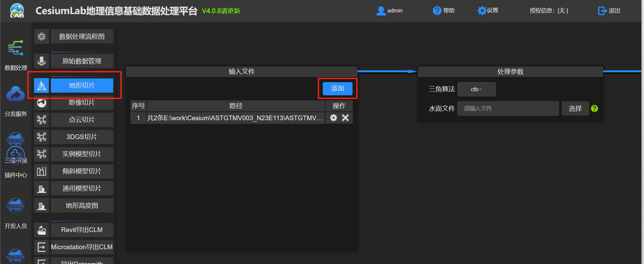
Task: Click the 倾斜模型切片 buildings icon
Action: coord(41,171)
